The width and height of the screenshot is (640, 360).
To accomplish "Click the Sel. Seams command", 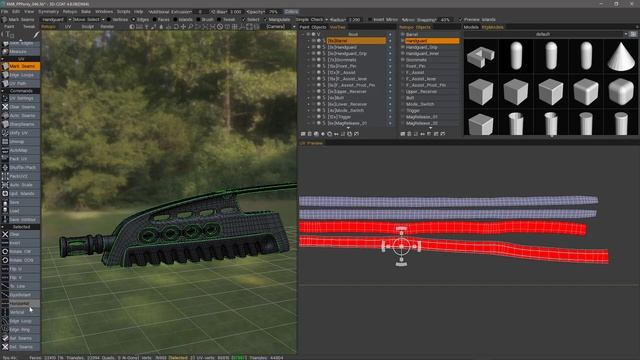I will point(20,338).
